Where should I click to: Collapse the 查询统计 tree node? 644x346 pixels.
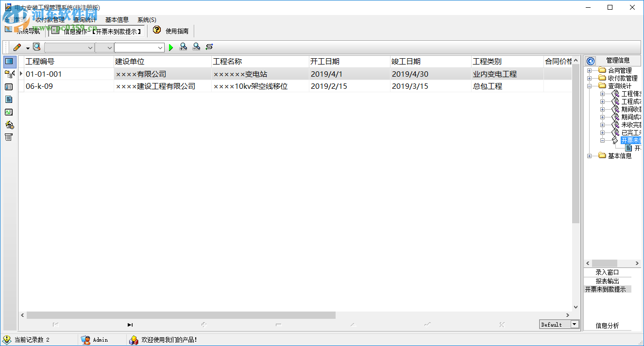point(590,86)
